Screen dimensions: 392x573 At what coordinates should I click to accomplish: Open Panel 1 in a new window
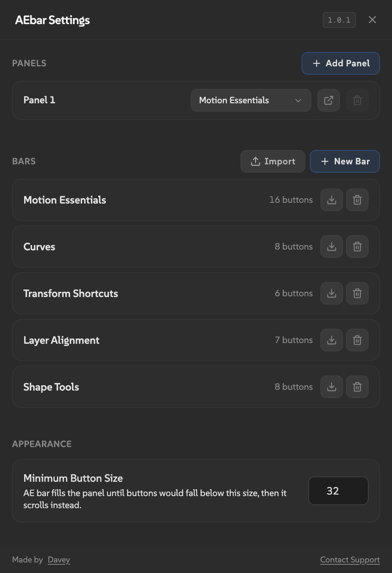328,100
